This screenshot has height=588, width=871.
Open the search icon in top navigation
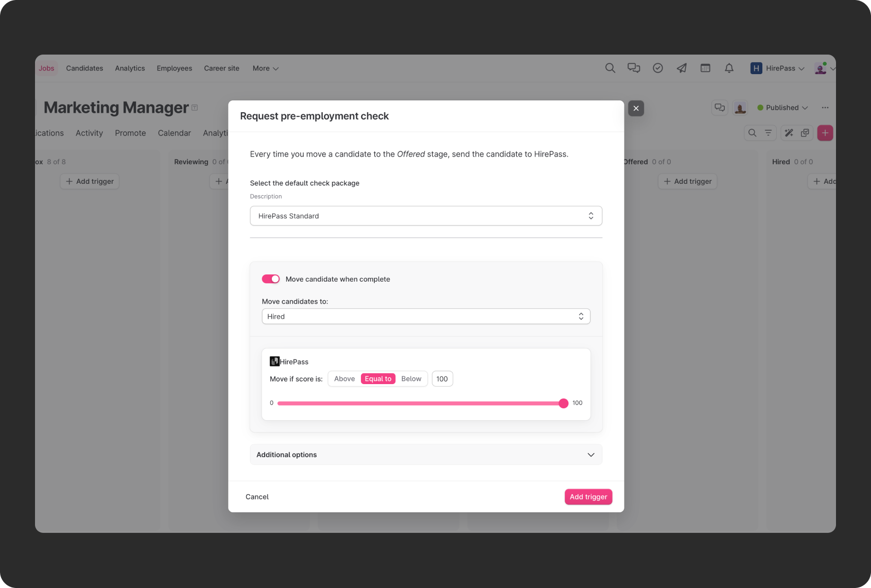pos(610,68)
